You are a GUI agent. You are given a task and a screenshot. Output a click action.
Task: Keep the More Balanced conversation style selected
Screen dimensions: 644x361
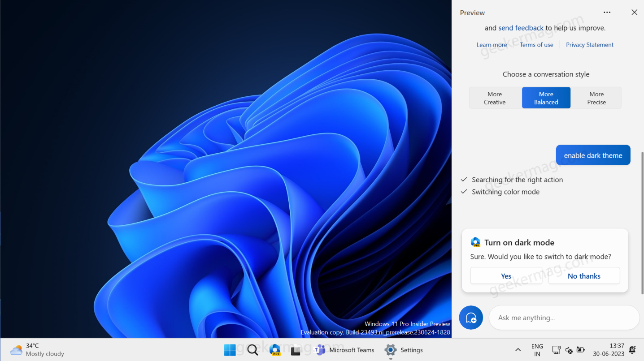coord(546,98)
